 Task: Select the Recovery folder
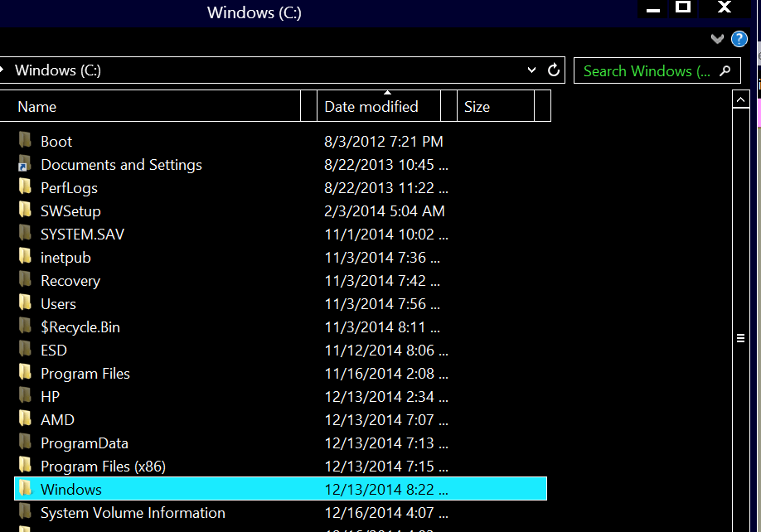tap(70, 280)
